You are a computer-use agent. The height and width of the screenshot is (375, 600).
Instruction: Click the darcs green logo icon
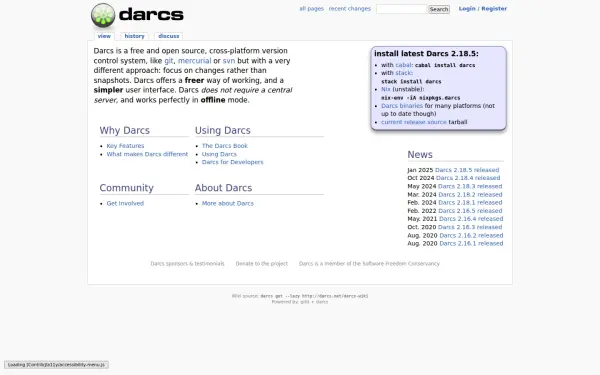tap(103, 15)
